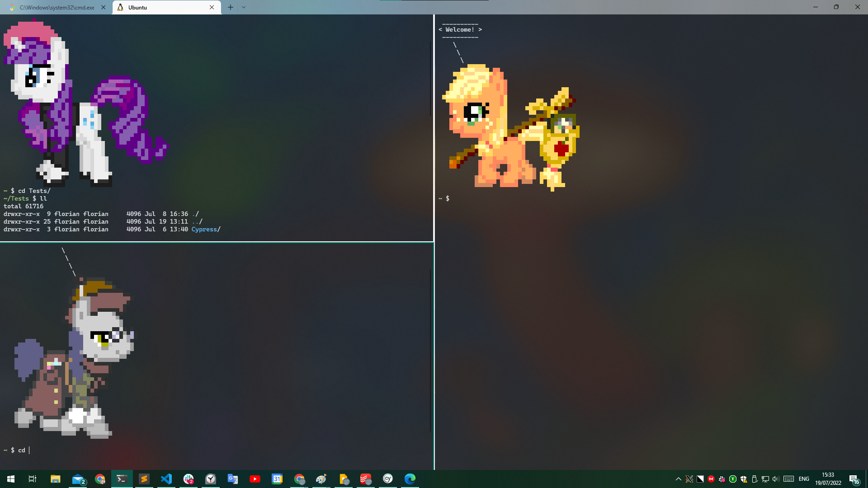The width and height of the screenshot is (868, 488).
Task: Expand the new-tab profile dropdown
Action: click(x=244, y=7)
